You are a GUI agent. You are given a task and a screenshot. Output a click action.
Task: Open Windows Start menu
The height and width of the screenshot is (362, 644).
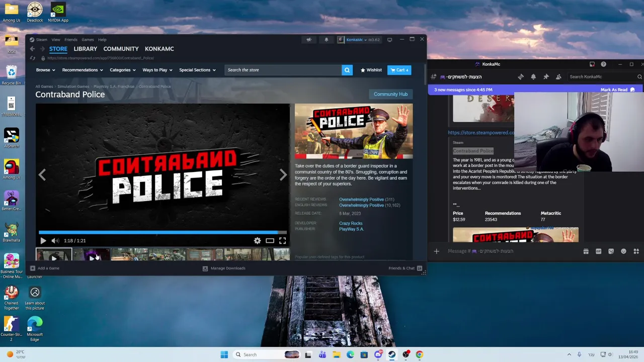pos(224,355)
